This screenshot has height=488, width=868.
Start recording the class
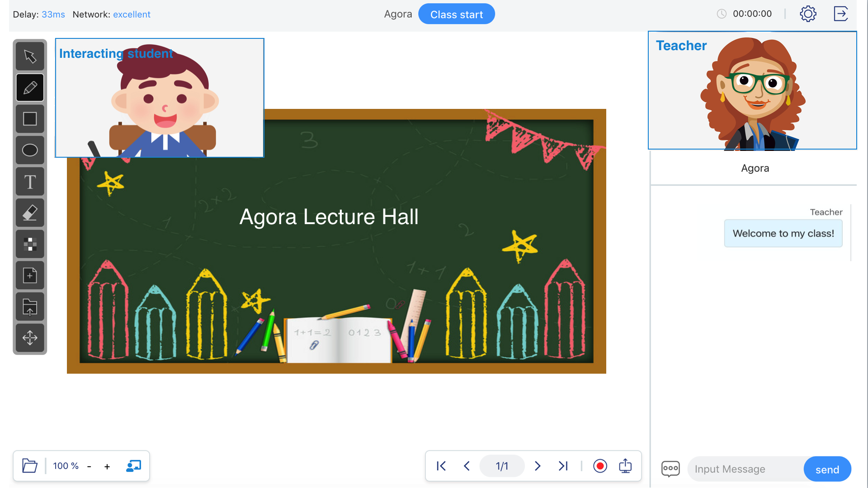tap(600, 466)
